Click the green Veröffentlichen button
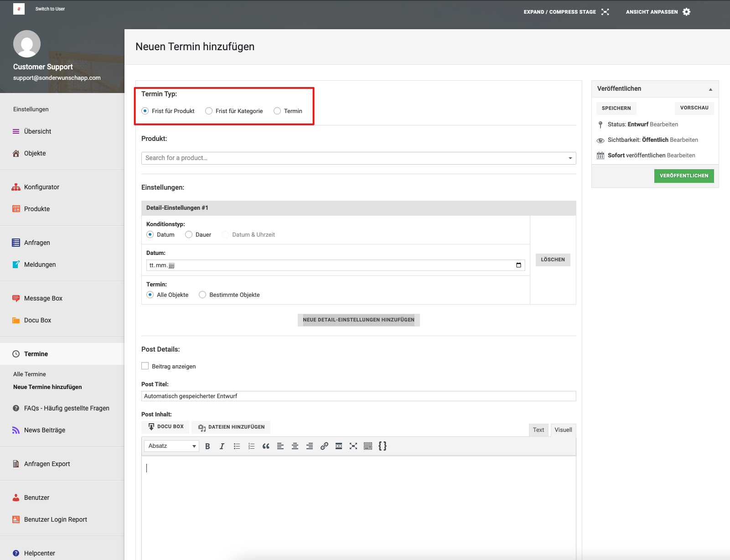Viewport: 730px width, 560px height. tap(684, 176)
